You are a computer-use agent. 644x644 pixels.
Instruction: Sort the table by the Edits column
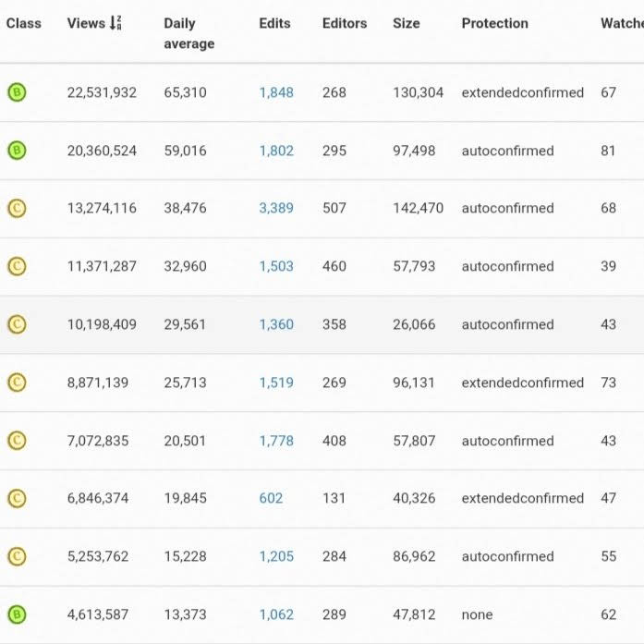274,23
